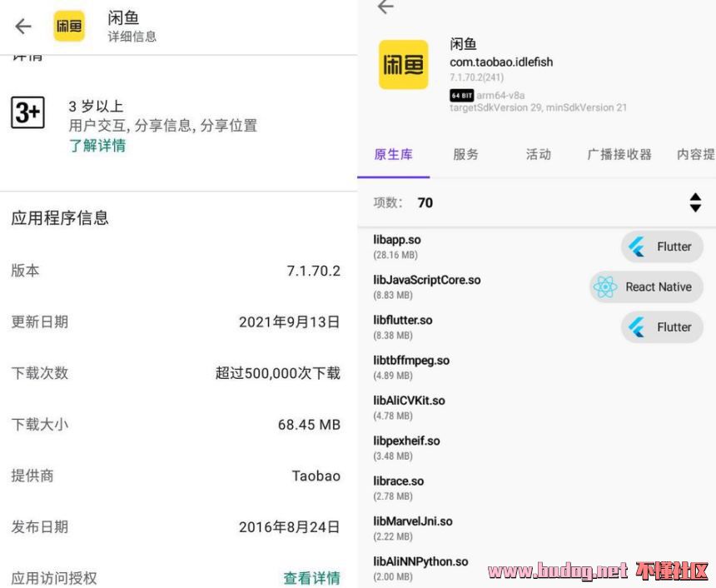Tap 更新日期 value 2021年9月13日
Screen dimensions: 716x588
[x=290, y=322]
